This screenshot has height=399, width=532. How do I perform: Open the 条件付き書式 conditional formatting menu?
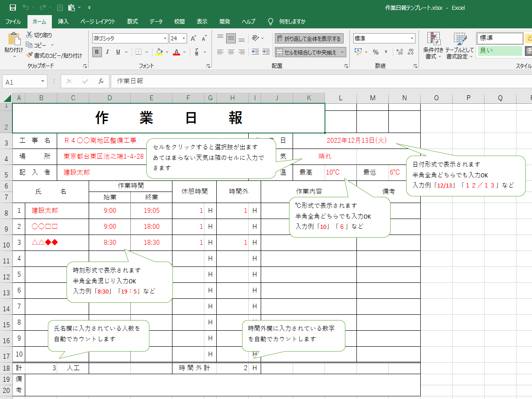433,46
